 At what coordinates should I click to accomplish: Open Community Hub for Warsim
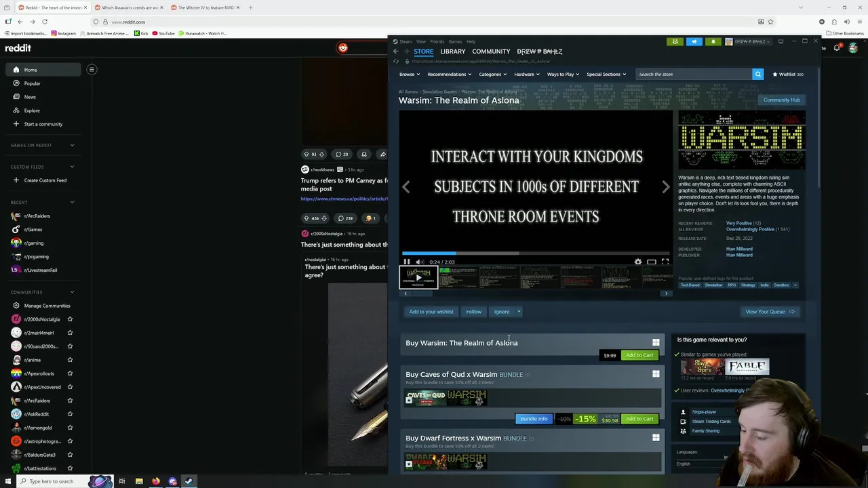pyautogui.click(x=781, y=100)
